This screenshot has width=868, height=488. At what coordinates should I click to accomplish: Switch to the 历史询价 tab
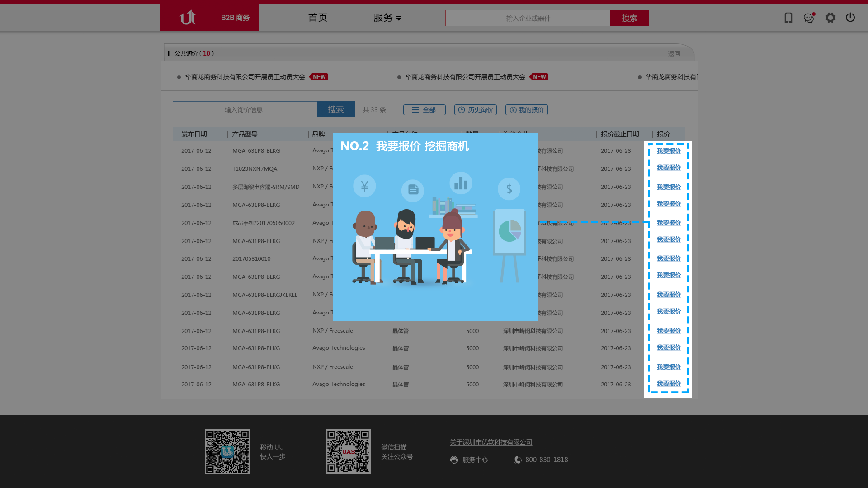pos(476,110)
